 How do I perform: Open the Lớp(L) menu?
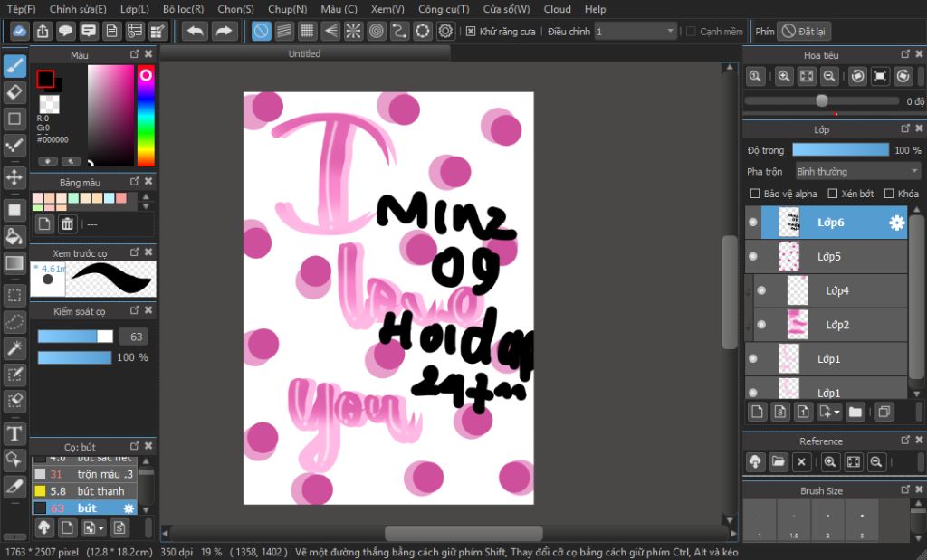(x=134, y=9)
